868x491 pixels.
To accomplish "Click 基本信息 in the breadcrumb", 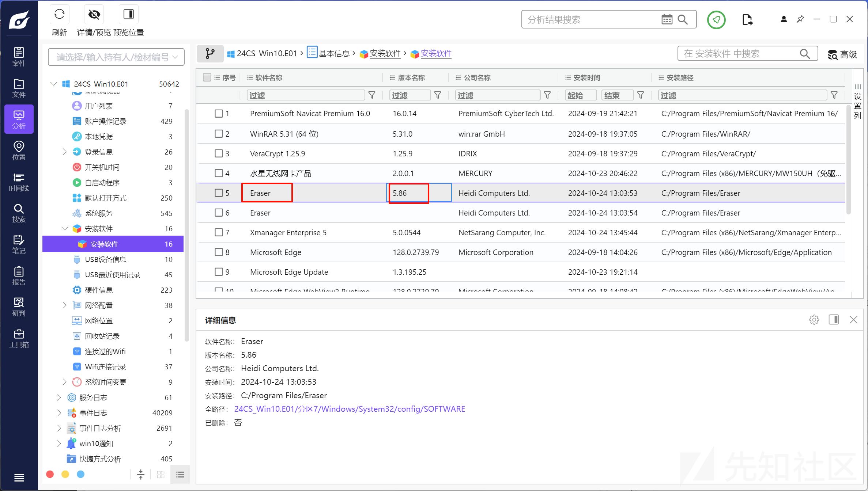I will tap(334, 53).
